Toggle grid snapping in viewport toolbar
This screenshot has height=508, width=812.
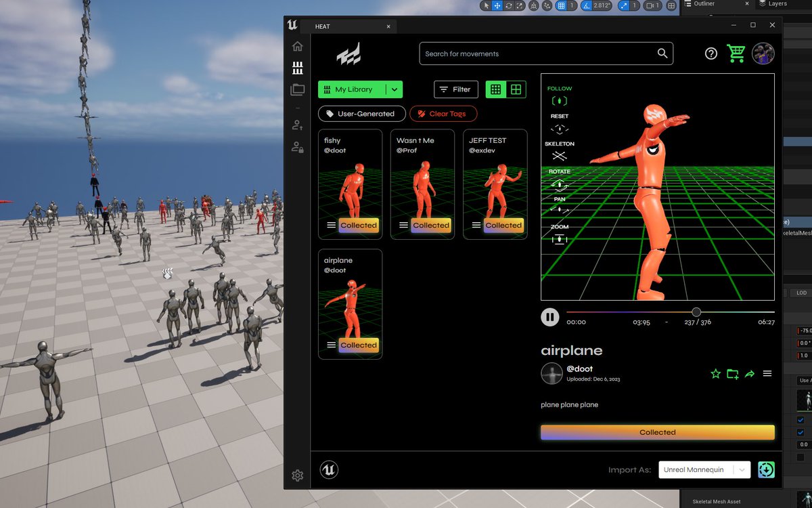pyautogui.click(x=561, y=5)
